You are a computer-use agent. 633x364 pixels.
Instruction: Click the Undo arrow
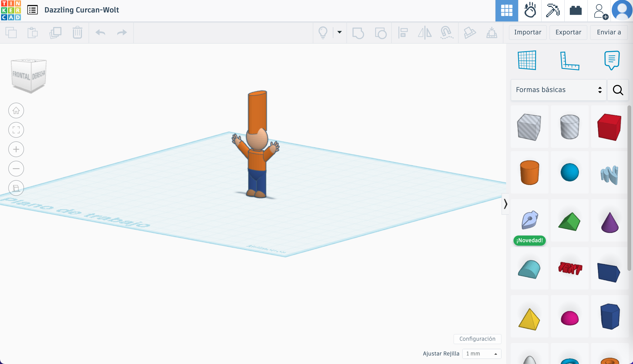[x=100, y=33]
